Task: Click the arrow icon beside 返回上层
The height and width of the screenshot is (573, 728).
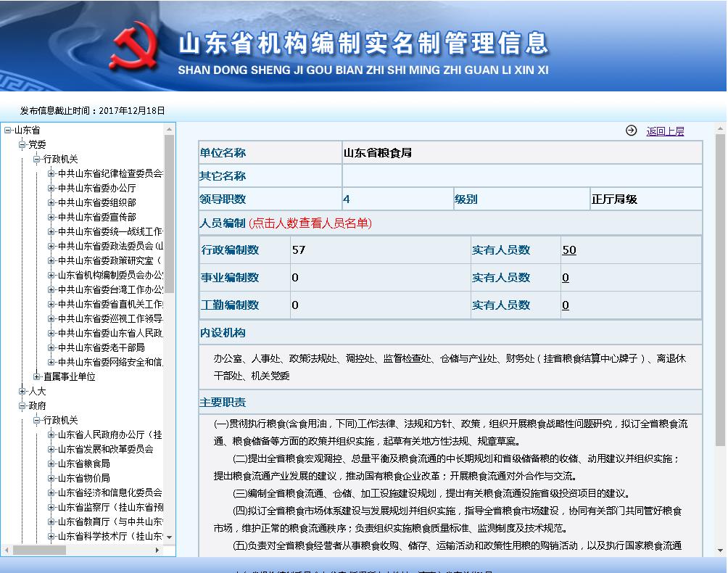Action: coord(631,131)
